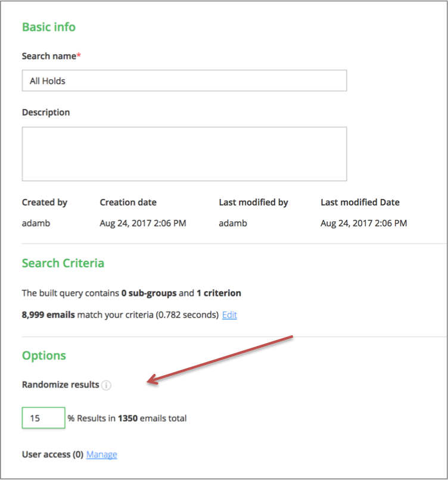Click the 1350 emails total text
448x480 pixels.
pos(152,418)
